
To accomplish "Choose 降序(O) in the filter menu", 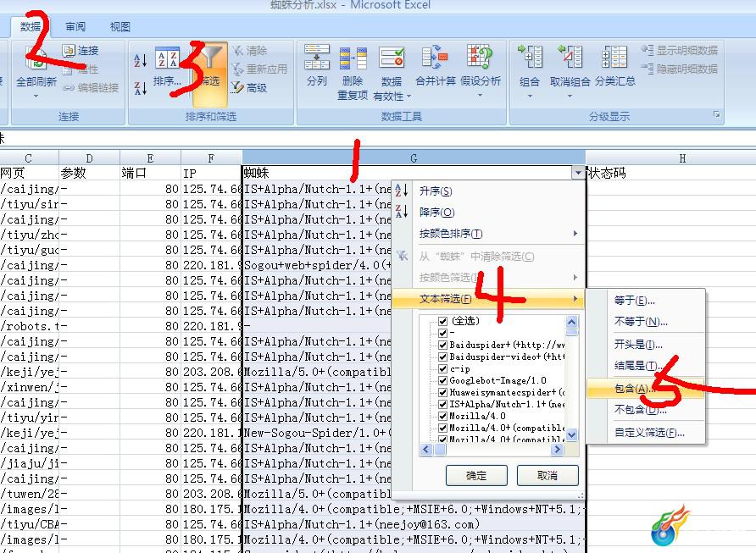I will (436, 213).
